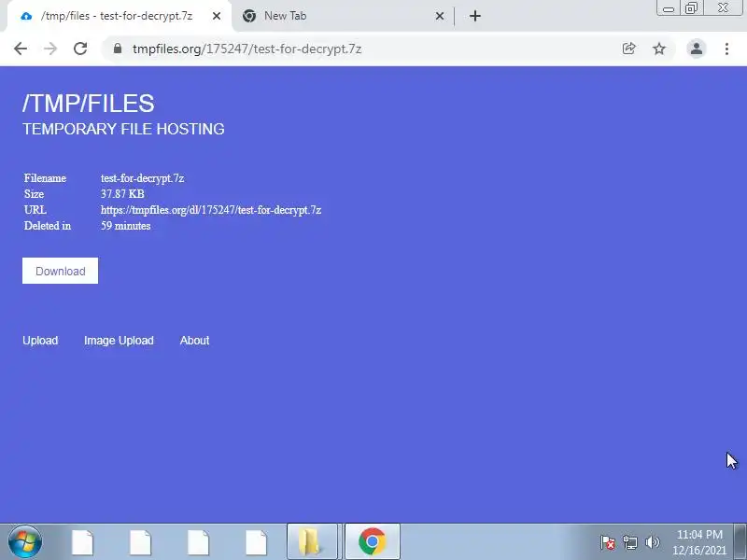Click the forward navigation arrow
The width and height of the screenshot is (747, 560).
coord(50,49)
